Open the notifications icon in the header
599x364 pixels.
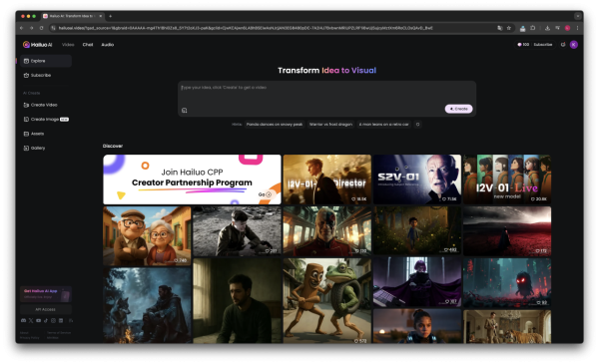563,45
